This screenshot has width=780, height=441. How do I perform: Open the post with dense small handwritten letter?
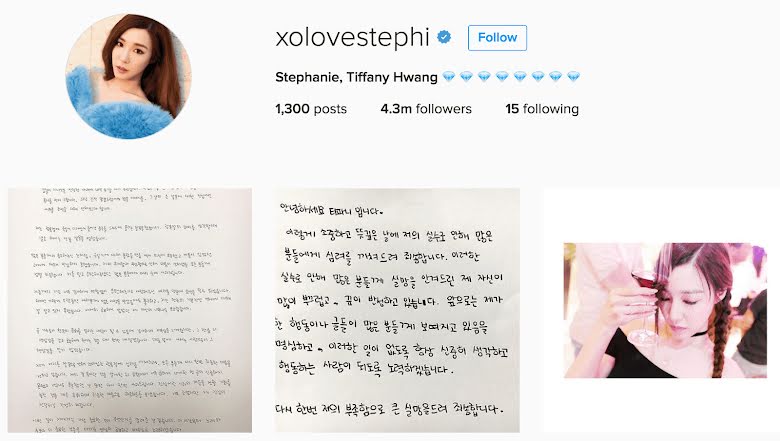[x=130, y=310]
